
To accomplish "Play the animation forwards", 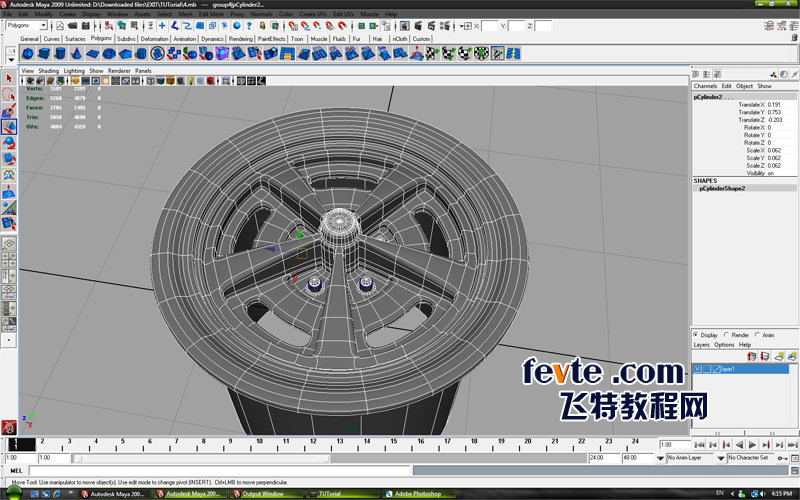I will 752,445.
